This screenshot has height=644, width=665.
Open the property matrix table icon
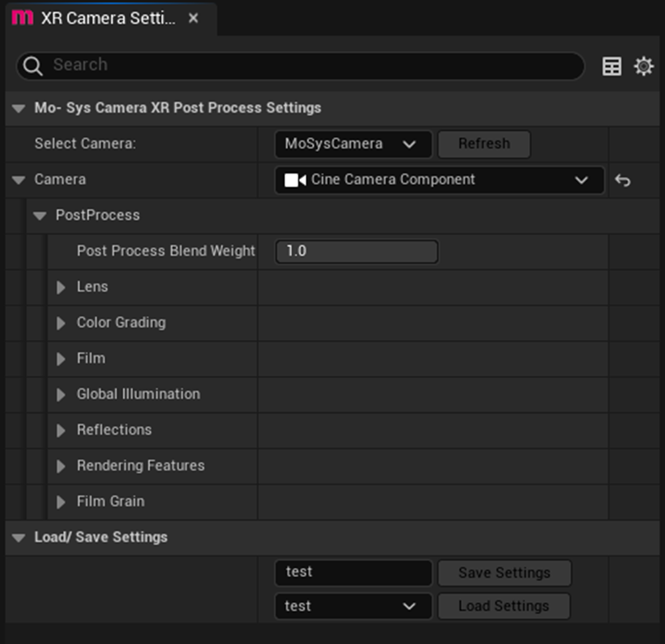612,66
